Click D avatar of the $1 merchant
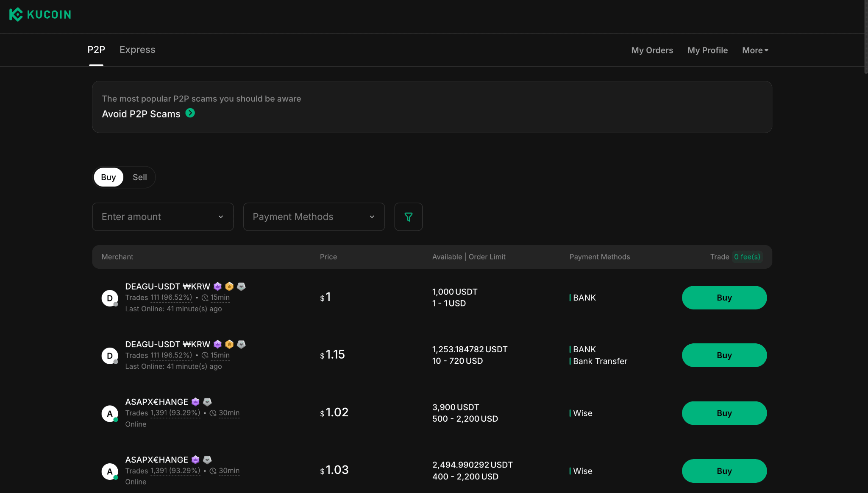This screenshot has width=868, height=493. click(110, 298)
